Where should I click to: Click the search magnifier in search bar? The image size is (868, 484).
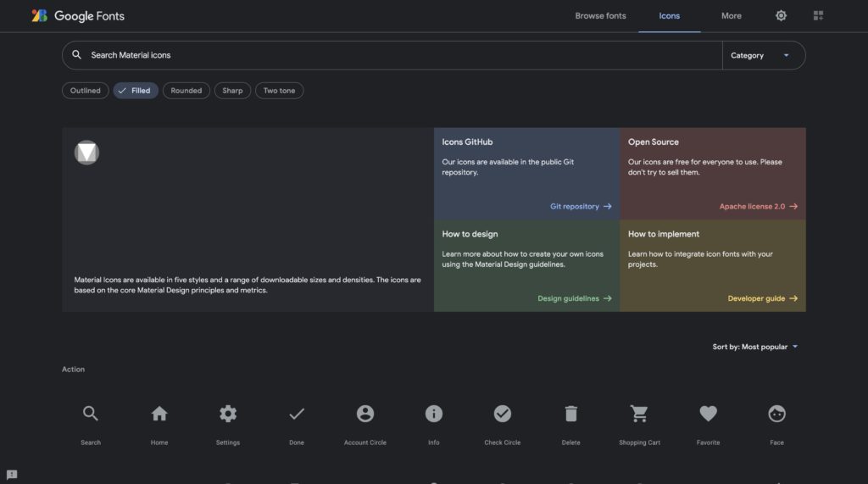coord(76,55)
